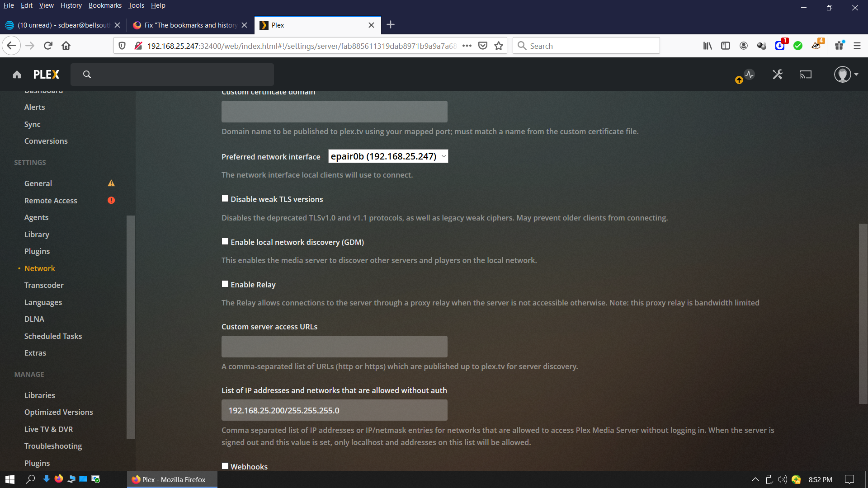
Task: Open taskbar volume control
Action: [x=782, y=479]
